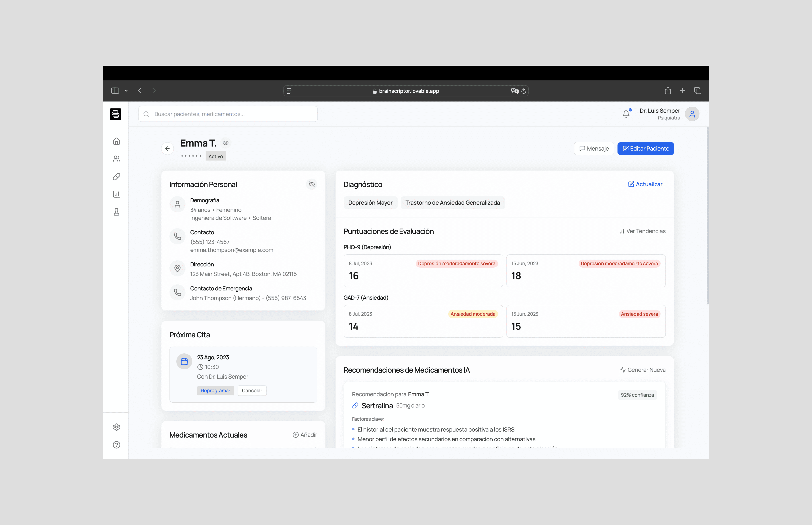Click the Ver Tendencias link
Image resolution: width=812 pixels, height=525 pixels.
tap(642, 231)
